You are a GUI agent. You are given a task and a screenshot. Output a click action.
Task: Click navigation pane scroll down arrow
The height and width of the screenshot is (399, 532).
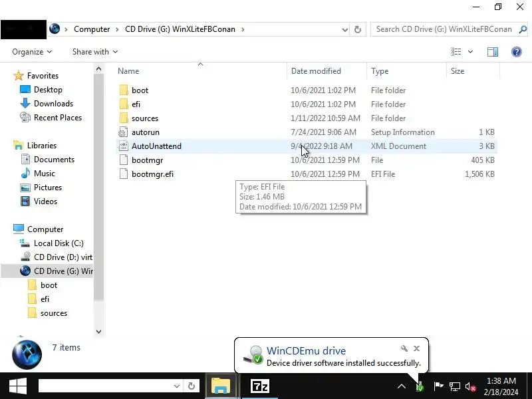98,331
